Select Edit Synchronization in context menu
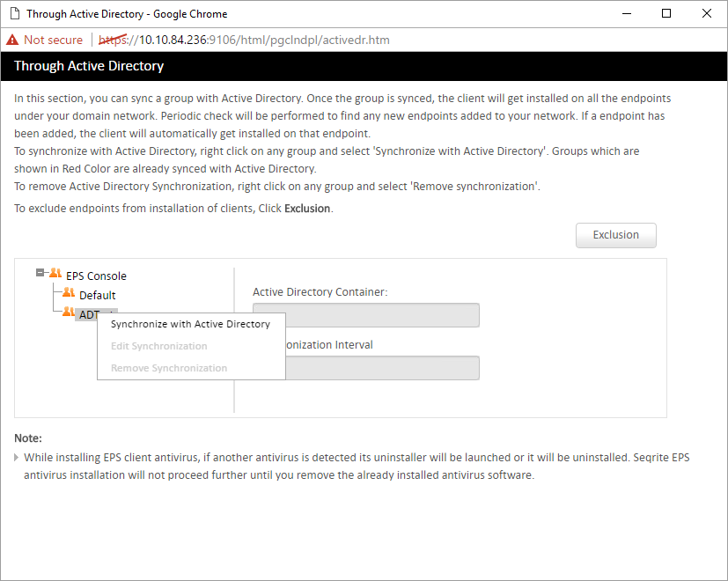The height and width of the screenshot is (581, 728). pyautogui.click(x=158, y=346)
